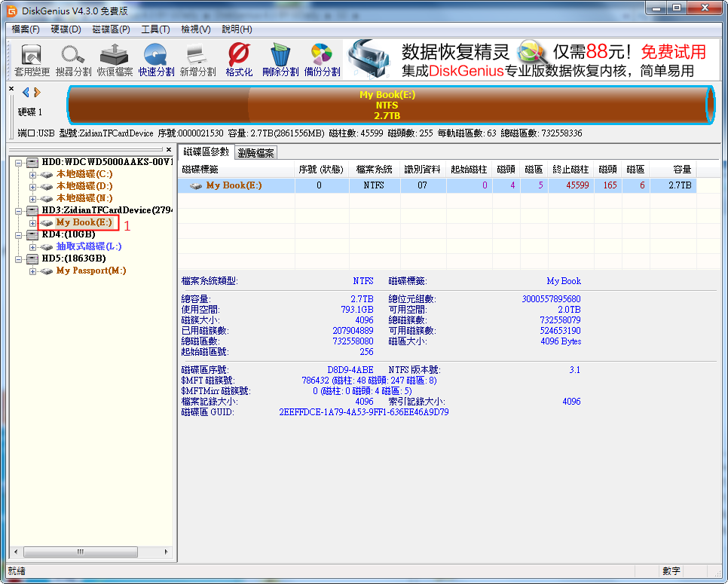Close the disk map bar with its X
The width and height of the screenshot is (728, 584).
click(x=11, y=88)
